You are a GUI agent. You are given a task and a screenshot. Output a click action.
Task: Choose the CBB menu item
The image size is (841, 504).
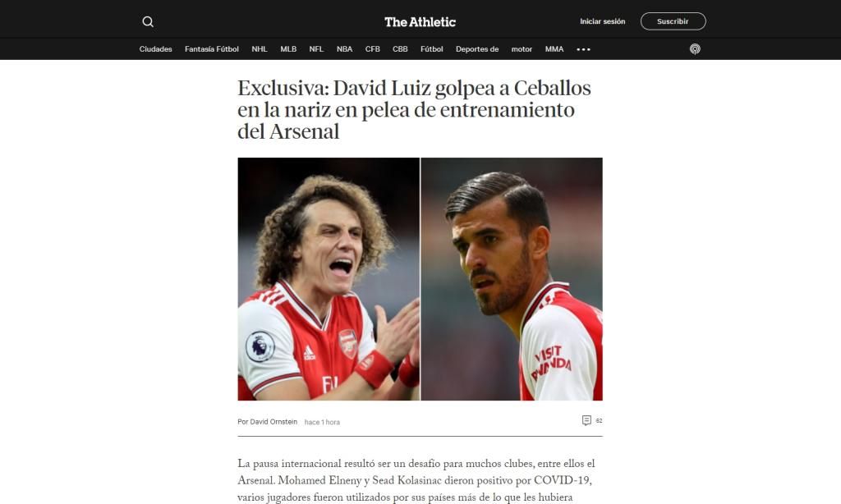tap(400, 48)
